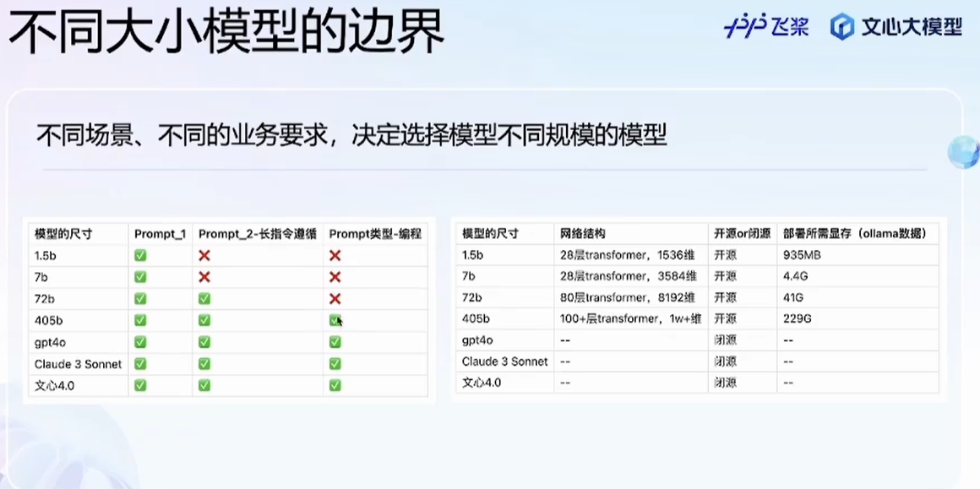Click the subtitle starting with 不同场景、不同的业务要求
The height and width of the screenshot is (489, 980).
click(351, 135)
